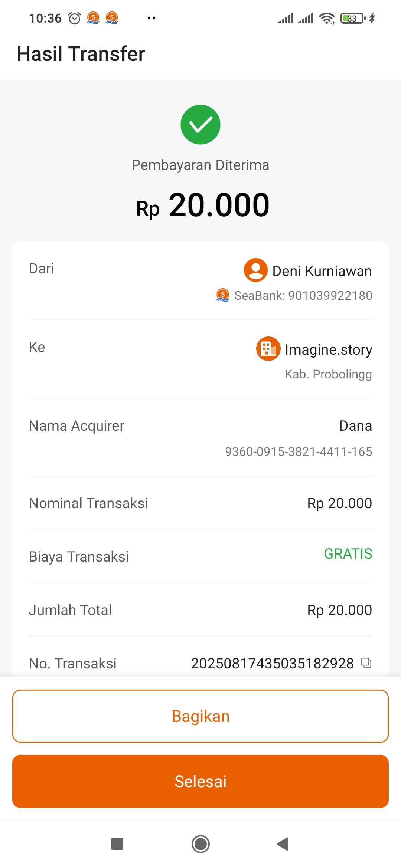Tap the Wi-Fi status icon
Viewport: 401px width, 868px height.
click(327, 18)
